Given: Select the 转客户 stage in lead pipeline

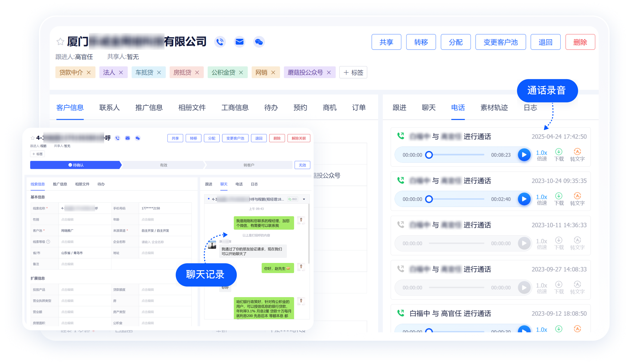Looking at the screenshot, I should 249,165.
